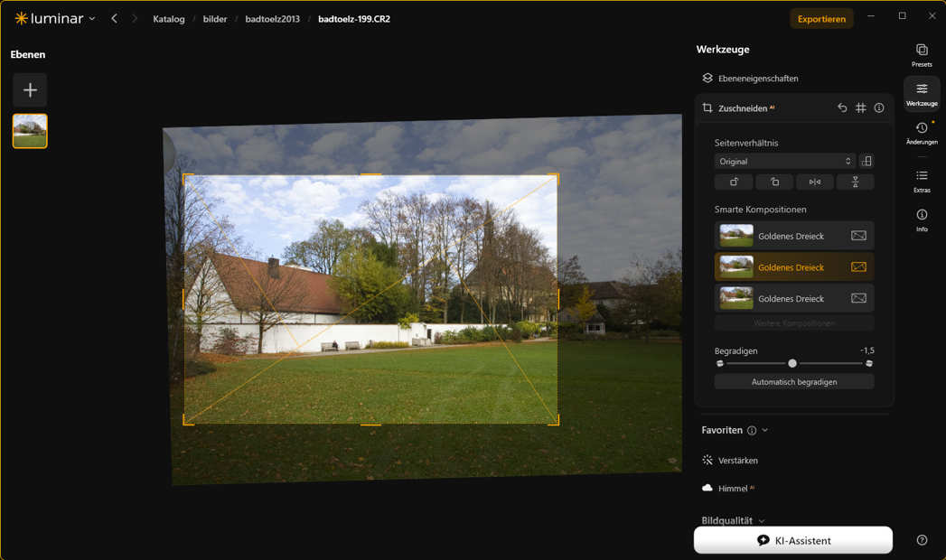Open the Änderungen history tab
The image size is (946, 560).
[x=922, y=133]
